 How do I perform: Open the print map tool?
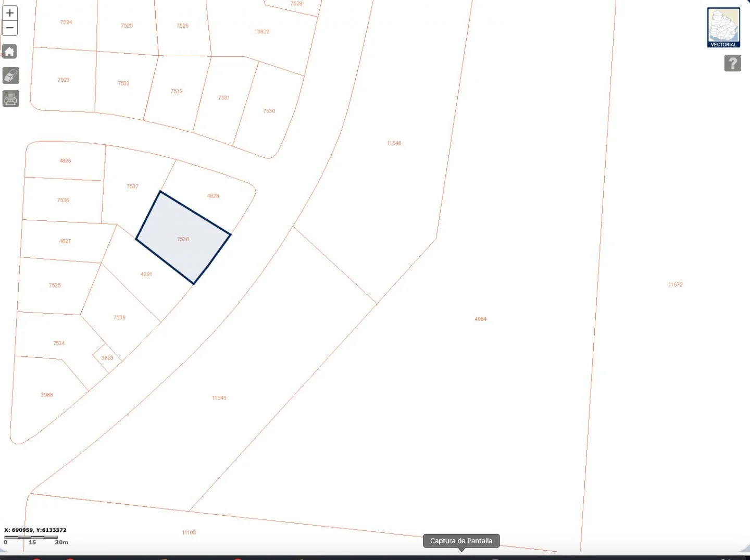(11, 98)
